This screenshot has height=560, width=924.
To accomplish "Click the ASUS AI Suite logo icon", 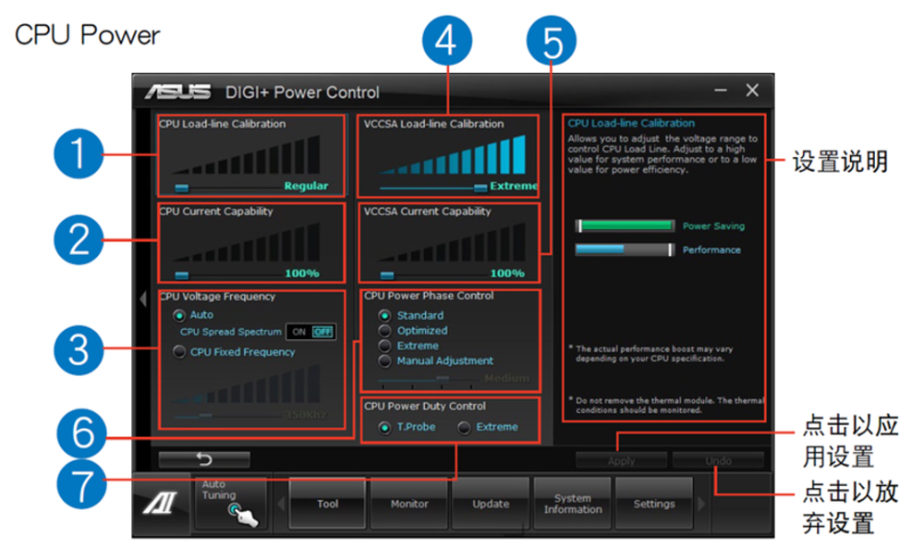I will [x=160, y=504].
